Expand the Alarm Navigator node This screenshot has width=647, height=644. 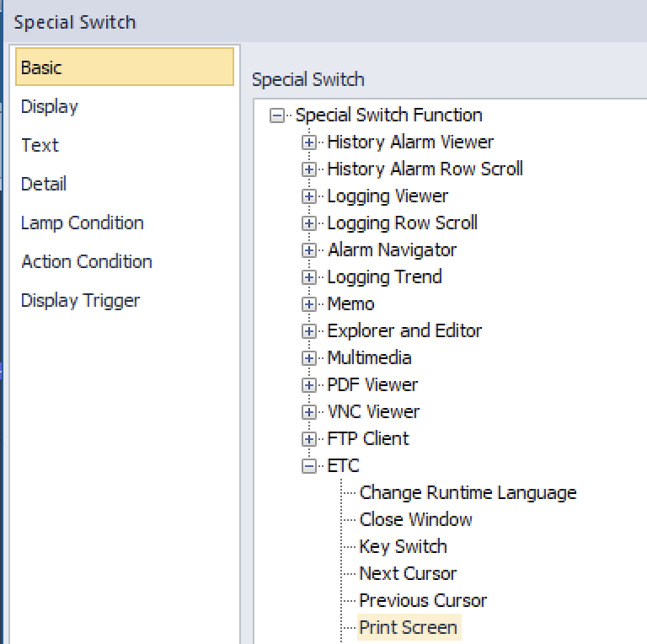[308, 250]
